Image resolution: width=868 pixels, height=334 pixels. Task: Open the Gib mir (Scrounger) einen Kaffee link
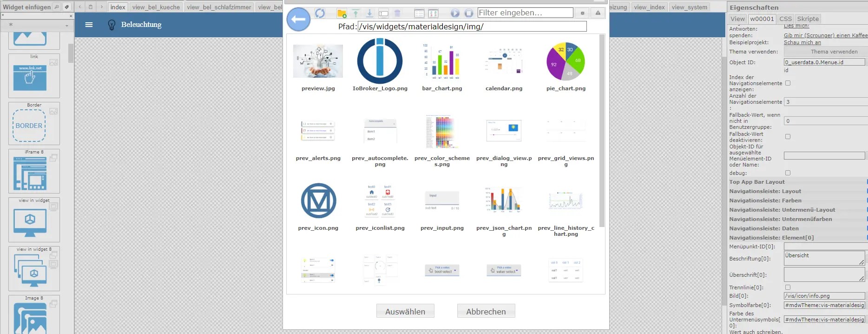826,35
